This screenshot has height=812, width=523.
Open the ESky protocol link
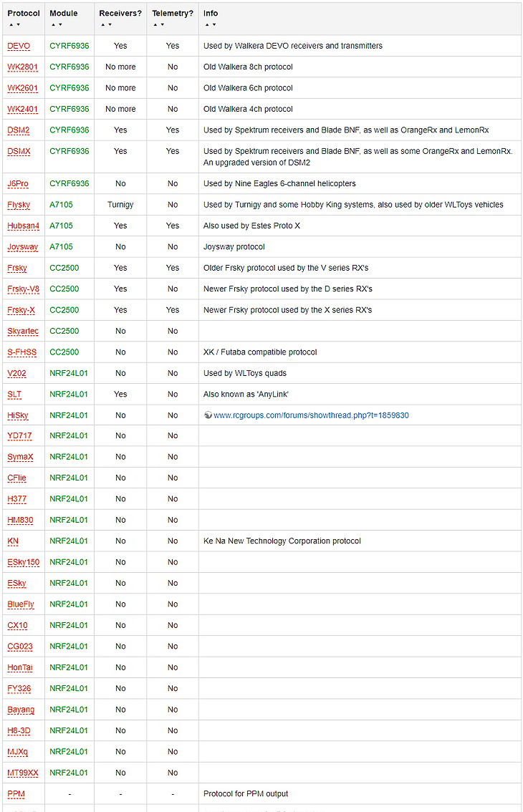coord(16,584)
